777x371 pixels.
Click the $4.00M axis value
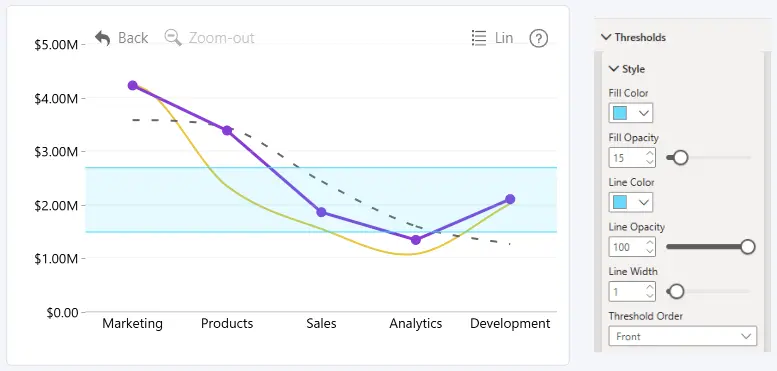(x=56, y=99)
